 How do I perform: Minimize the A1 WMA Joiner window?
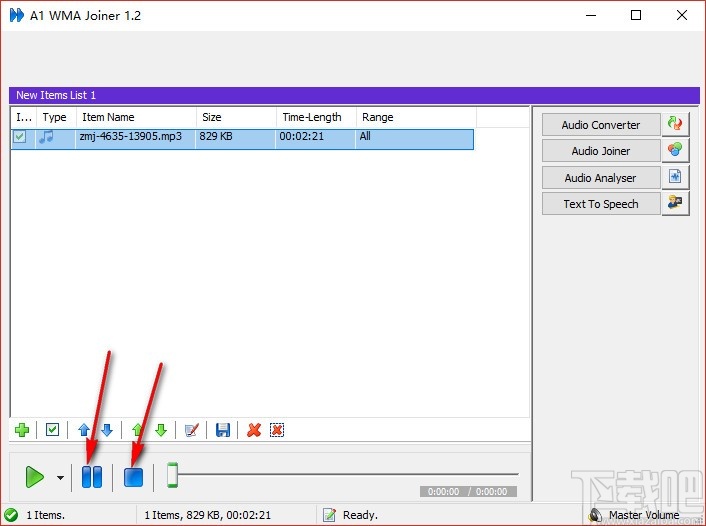(x=591, y=15)
